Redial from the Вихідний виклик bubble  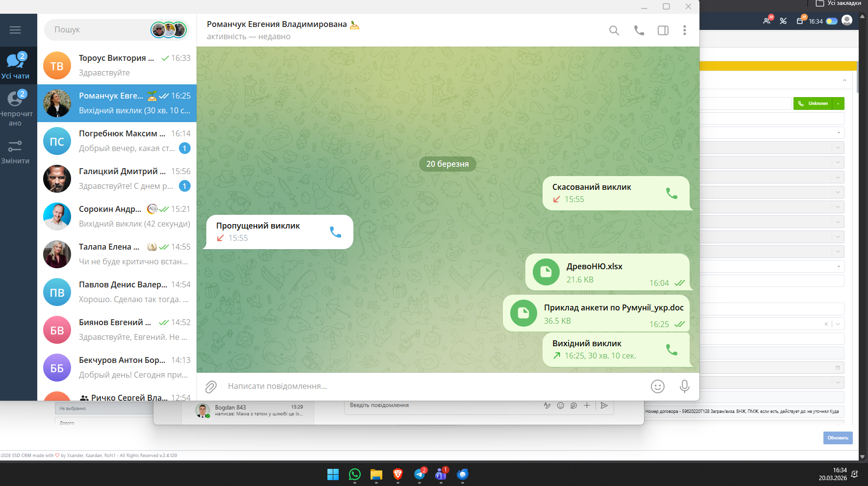(x=671, y=350)
